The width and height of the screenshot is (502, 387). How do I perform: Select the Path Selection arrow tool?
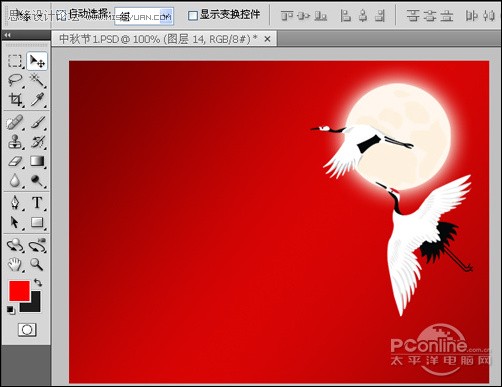point(15,222)
